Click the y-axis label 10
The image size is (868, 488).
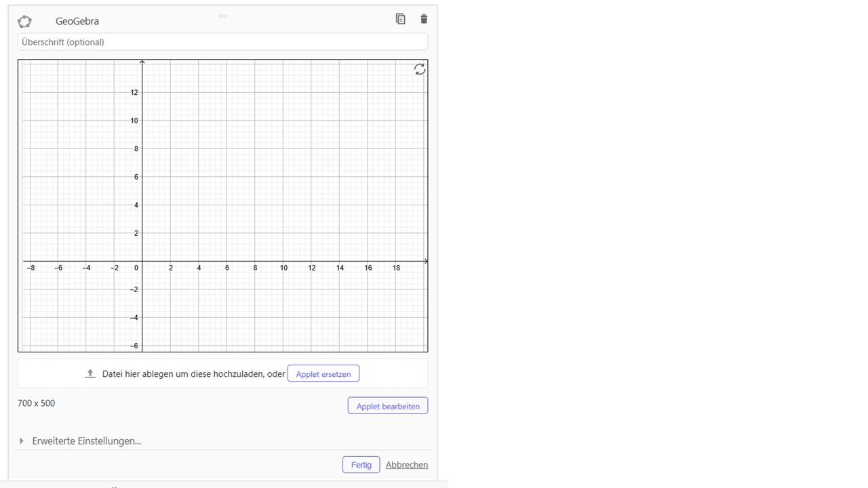tap(134, 121)
